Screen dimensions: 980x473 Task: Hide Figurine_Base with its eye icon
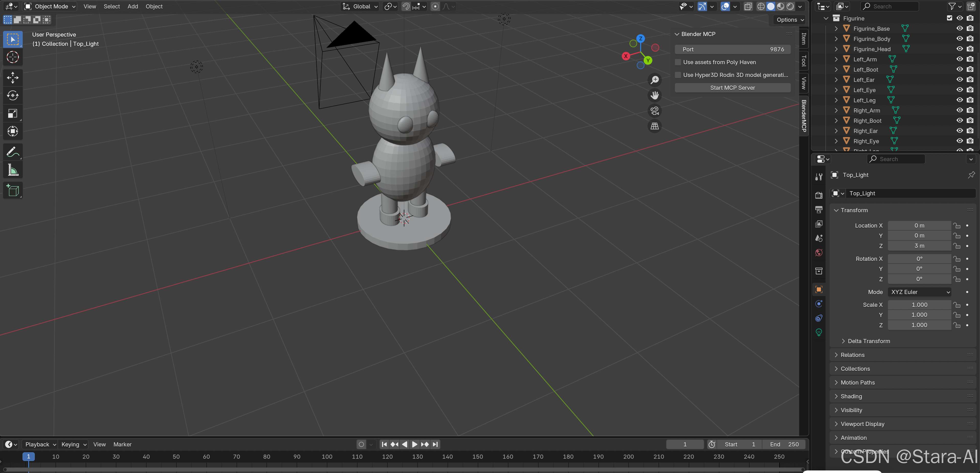[x=960, y=28]
